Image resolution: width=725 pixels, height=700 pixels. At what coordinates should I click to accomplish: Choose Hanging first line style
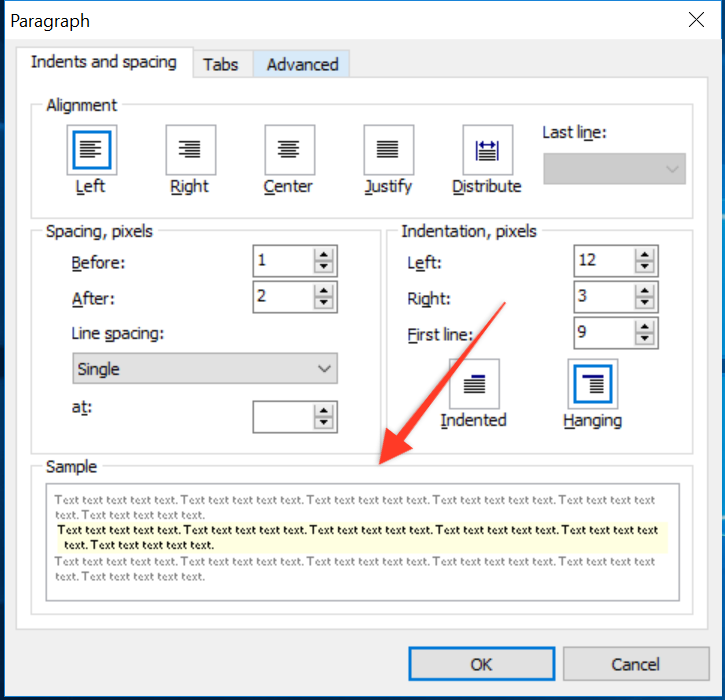click(x=592, y=384)
